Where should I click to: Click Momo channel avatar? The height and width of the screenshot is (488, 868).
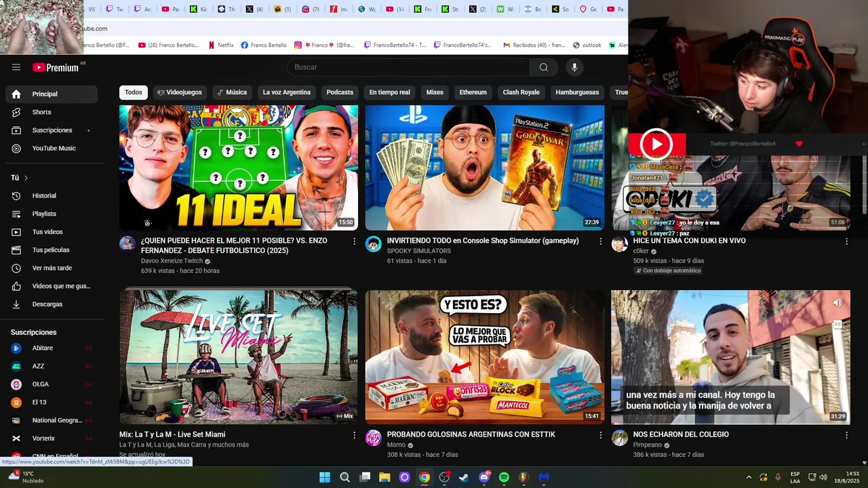[x=374, y=438]
